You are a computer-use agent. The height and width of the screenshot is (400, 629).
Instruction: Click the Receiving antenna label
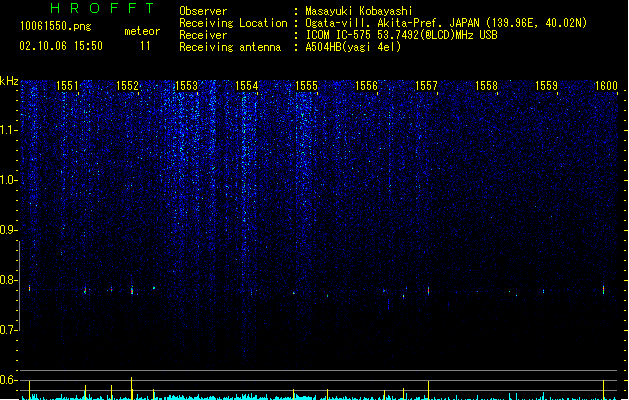tap(230, 47)
